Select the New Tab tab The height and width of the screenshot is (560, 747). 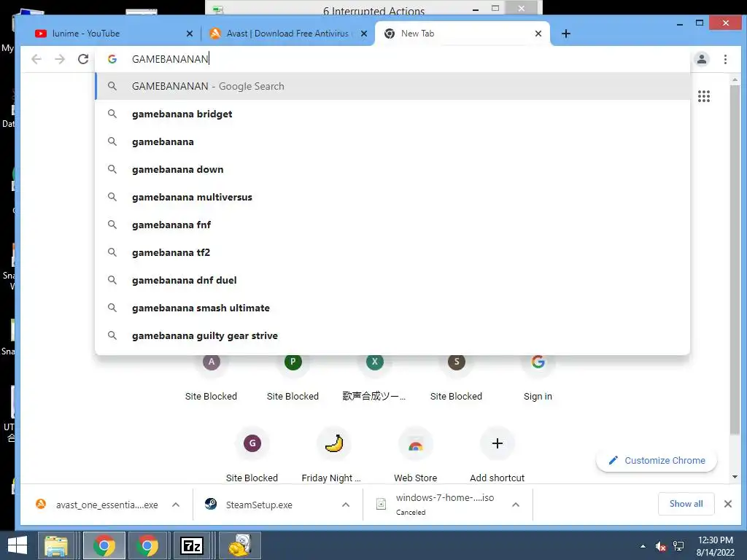462,34
